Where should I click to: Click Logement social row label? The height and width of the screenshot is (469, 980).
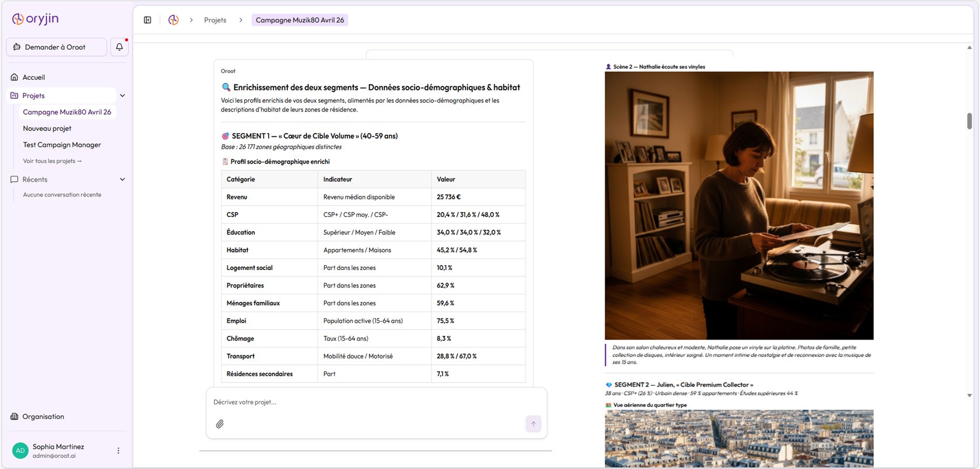249,268
